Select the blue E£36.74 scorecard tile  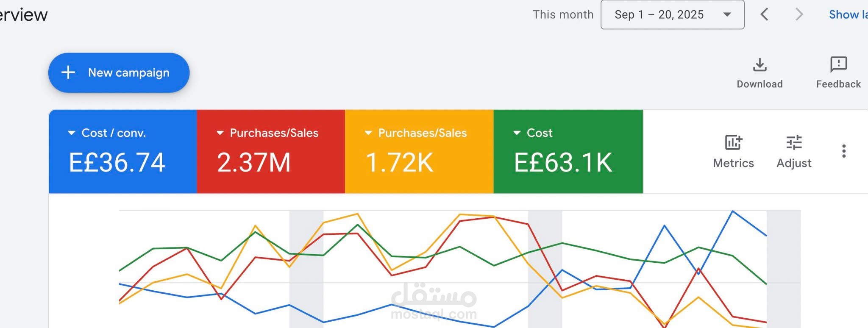pos(122,162)
